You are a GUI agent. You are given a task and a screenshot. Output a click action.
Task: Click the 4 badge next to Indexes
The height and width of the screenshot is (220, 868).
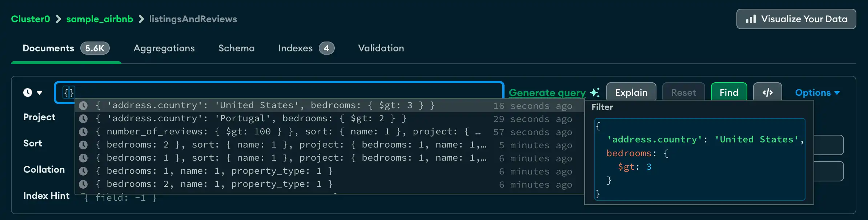pos(326,48)
